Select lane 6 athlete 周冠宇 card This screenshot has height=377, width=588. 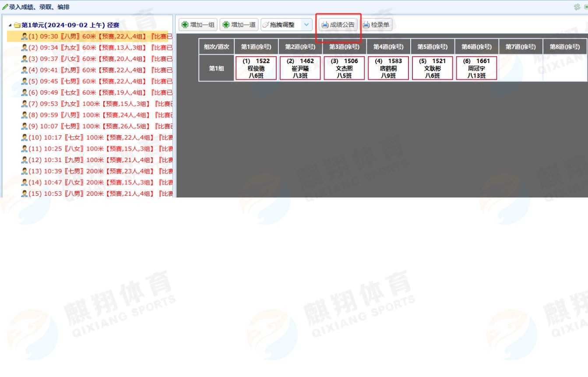pyautogui.click(x=476, y=68)
